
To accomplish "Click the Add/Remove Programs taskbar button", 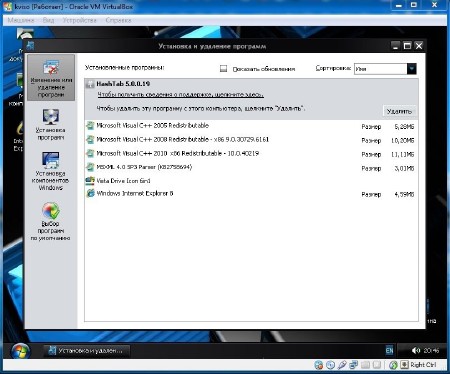I will point(86,351).
